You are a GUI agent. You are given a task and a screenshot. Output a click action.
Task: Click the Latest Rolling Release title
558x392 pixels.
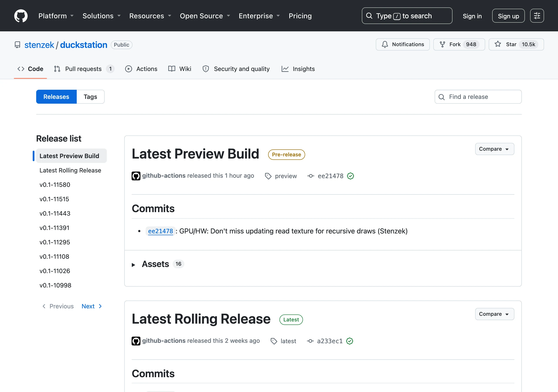[201, 319]
